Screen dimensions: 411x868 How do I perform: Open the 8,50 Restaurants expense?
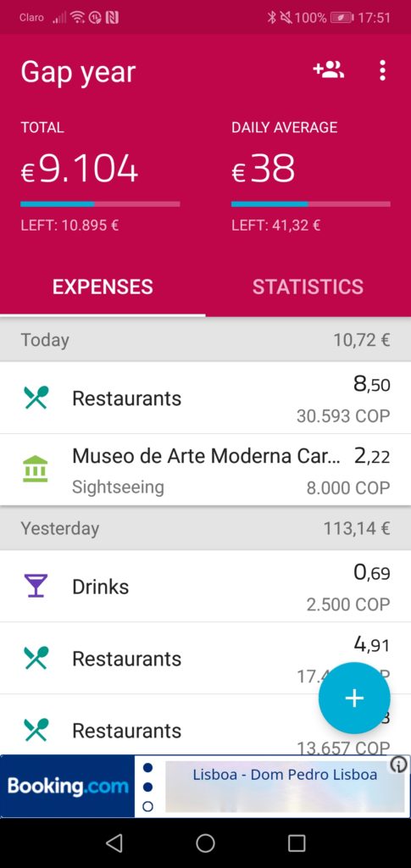[x=205, y=398]
